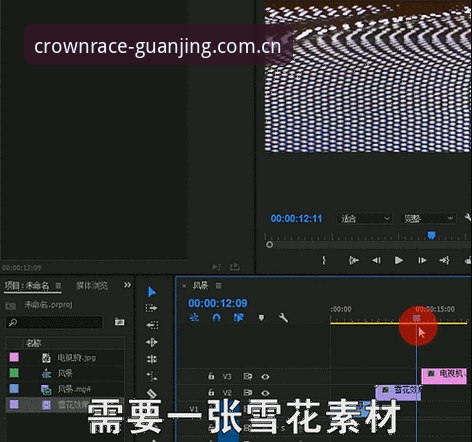Screen dimensions: 472x442
Task: Open the 项目 panel menu
Action: click(x=58, y=286)
